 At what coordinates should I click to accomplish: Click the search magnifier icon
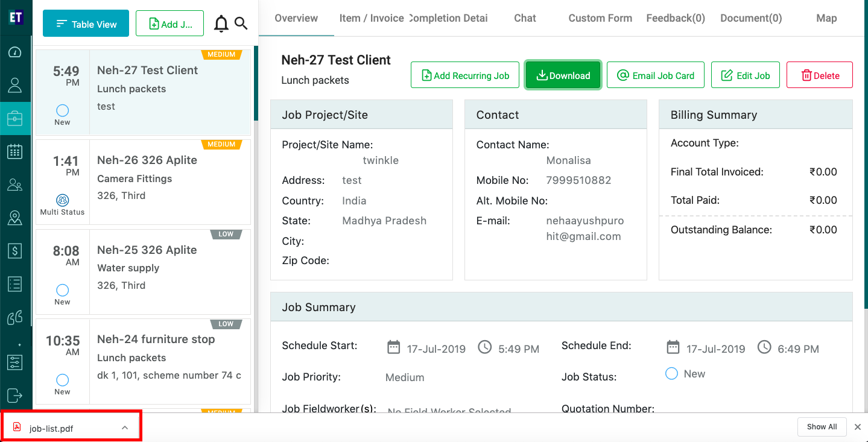pos(241,24)
